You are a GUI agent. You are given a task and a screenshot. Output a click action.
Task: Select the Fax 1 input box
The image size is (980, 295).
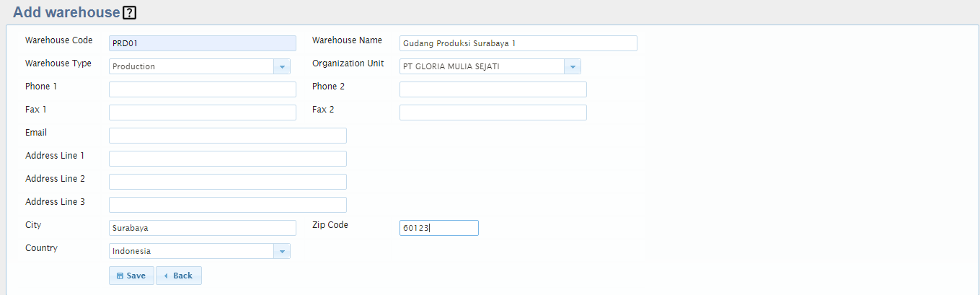tap(203, 113)
